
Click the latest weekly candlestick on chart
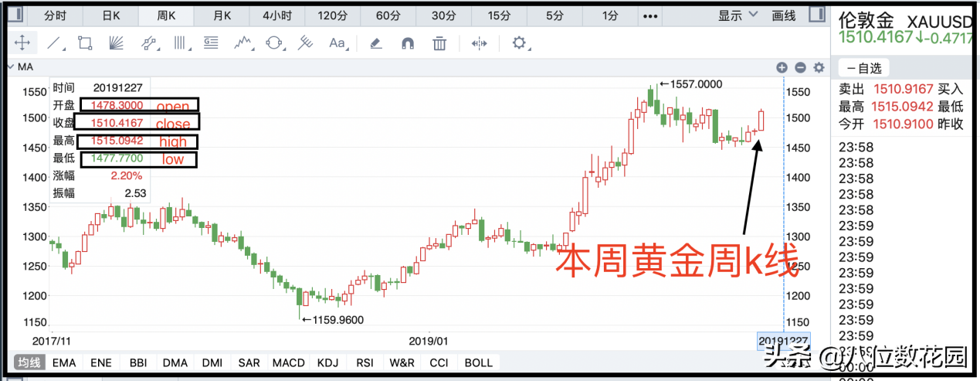click(761, 120)
